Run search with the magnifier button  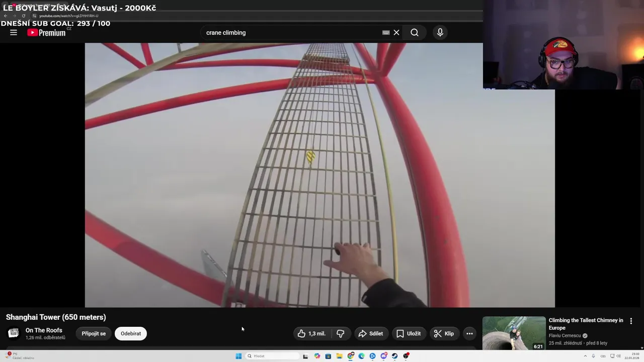(x=415, y=33)
